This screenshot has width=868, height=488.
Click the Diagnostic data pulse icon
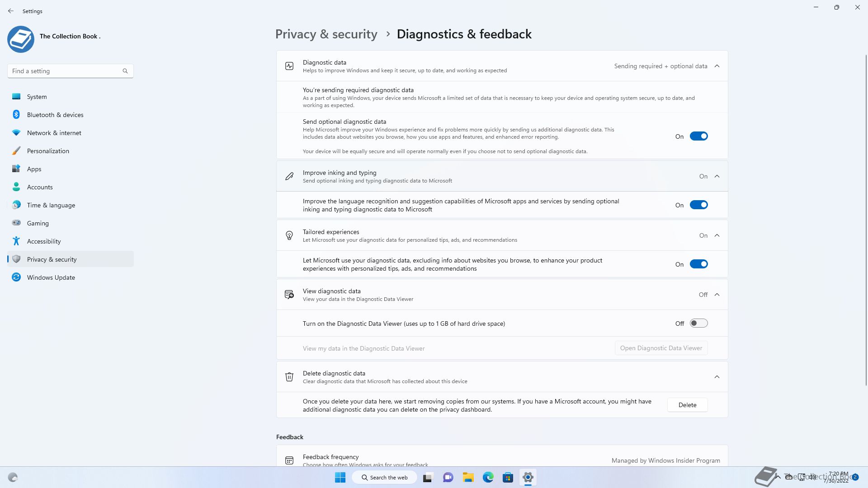[289, 66]
